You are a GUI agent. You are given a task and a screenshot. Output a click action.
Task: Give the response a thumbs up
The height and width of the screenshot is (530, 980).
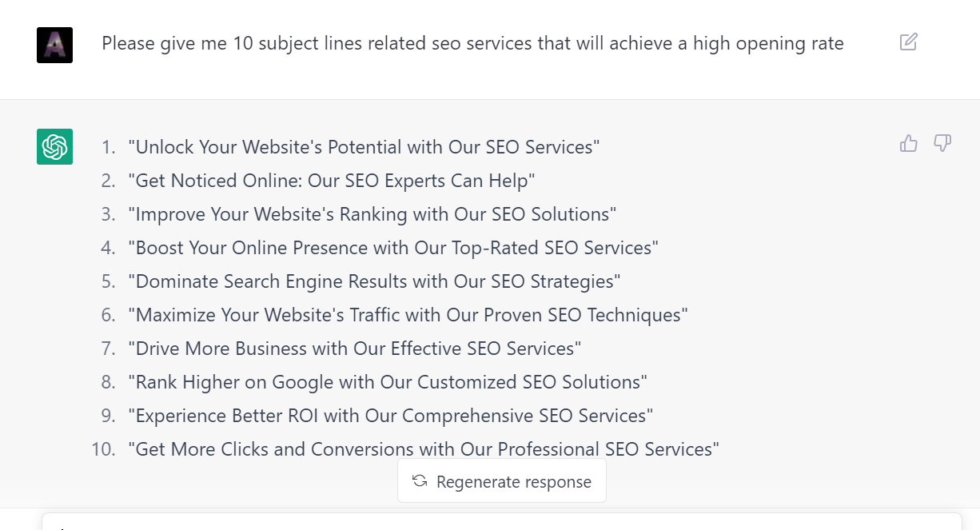point(908,144)
